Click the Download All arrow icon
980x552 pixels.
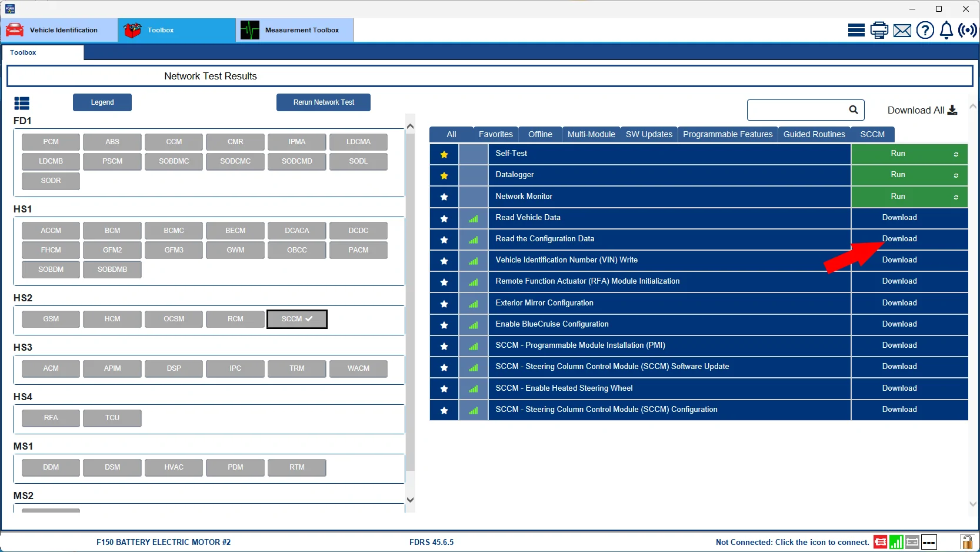pos(952,110)
